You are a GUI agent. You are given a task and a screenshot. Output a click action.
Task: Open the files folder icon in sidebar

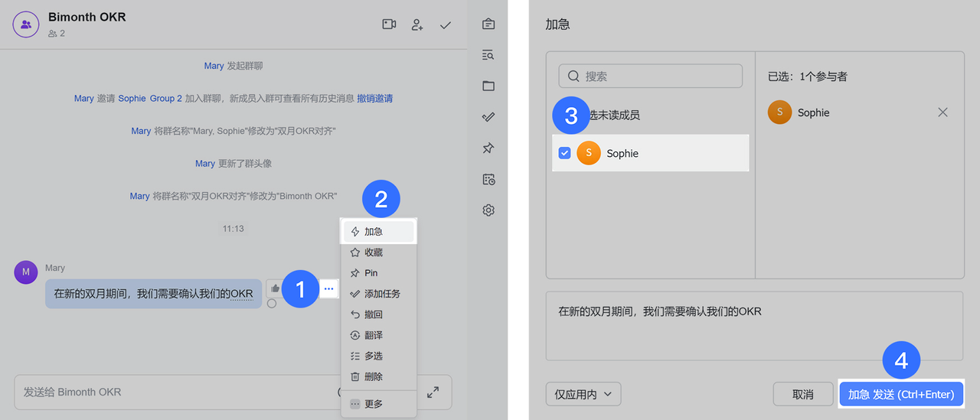[x=488, y=86]
